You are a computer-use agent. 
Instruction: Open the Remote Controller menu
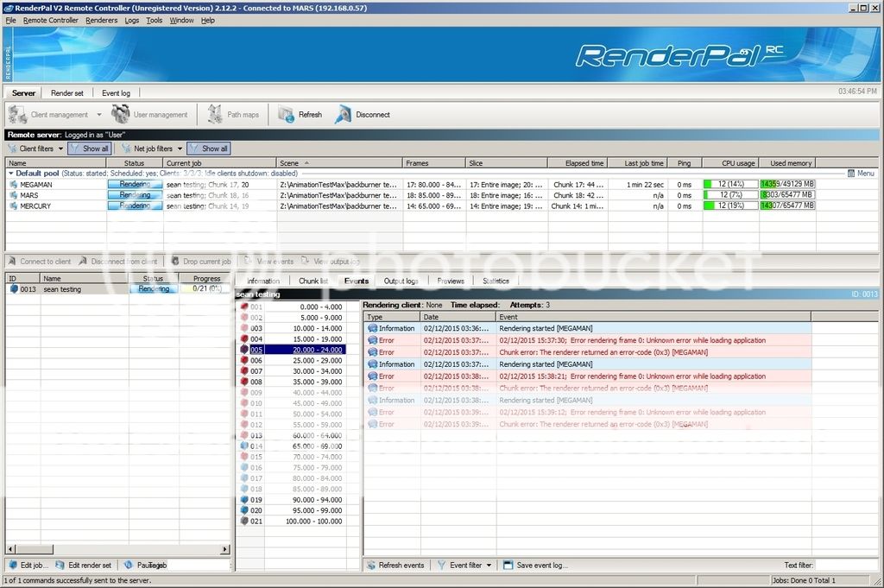coord(51,21)
